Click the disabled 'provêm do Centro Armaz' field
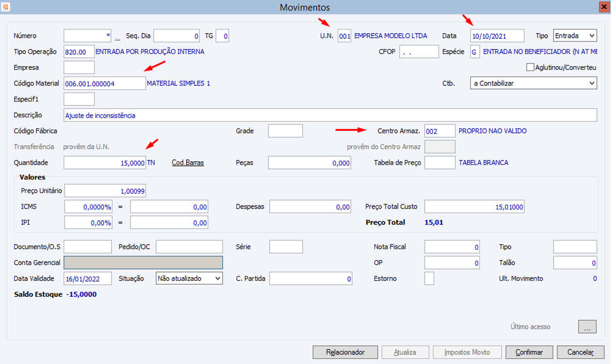This screenshot has height=364, width=611. coord(440,147)
